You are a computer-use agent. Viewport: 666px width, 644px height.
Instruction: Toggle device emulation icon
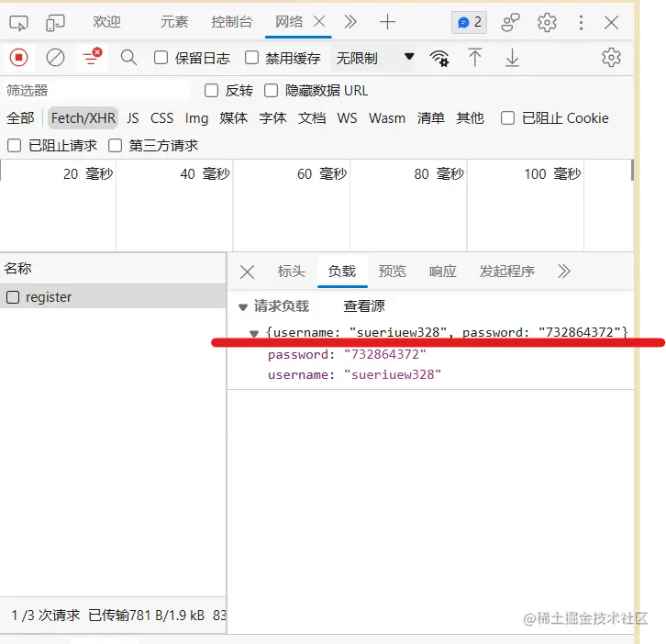point(55,23)
